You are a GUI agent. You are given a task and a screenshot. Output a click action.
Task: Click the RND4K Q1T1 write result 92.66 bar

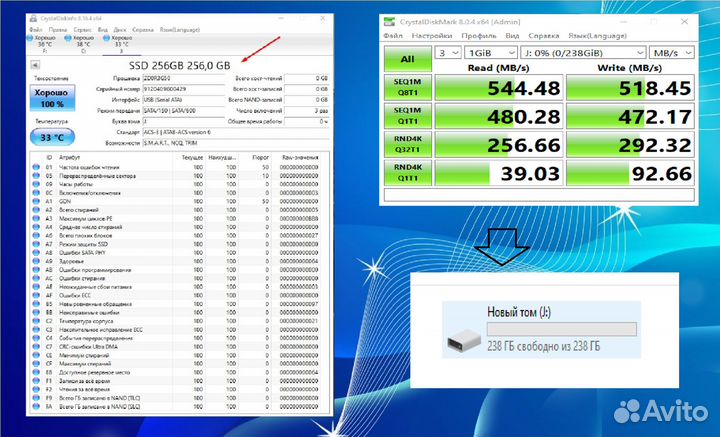click(x=630, y=173)
